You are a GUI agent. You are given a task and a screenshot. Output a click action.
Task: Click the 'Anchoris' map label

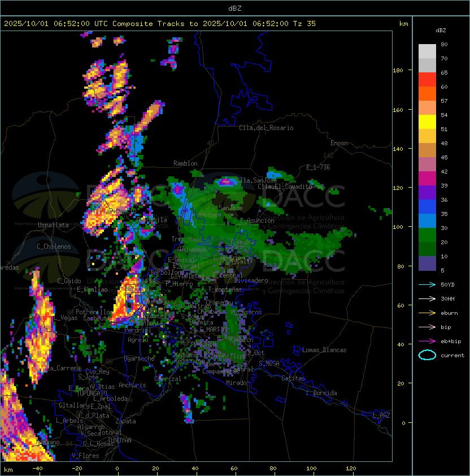[132, 385]
